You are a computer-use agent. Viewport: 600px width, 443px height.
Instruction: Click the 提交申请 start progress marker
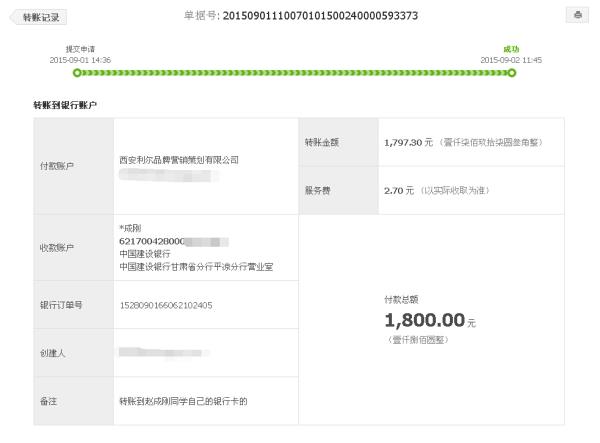point(77,73)
